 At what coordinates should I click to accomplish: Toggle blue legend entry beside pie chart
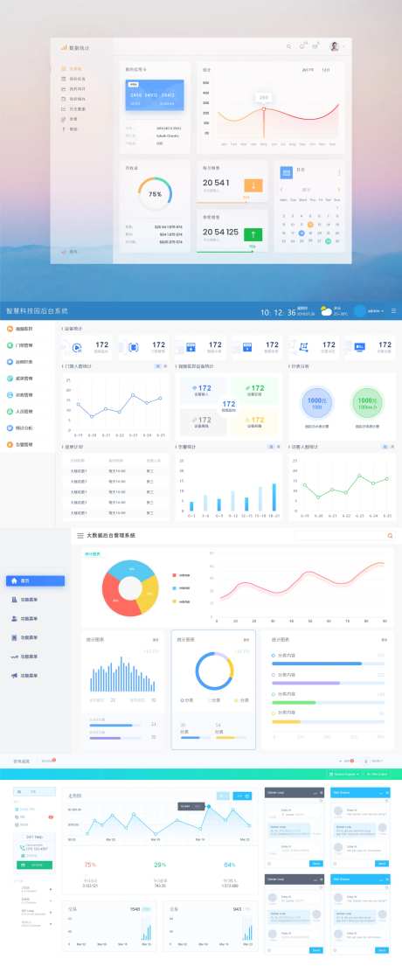[x=181, y=588]
